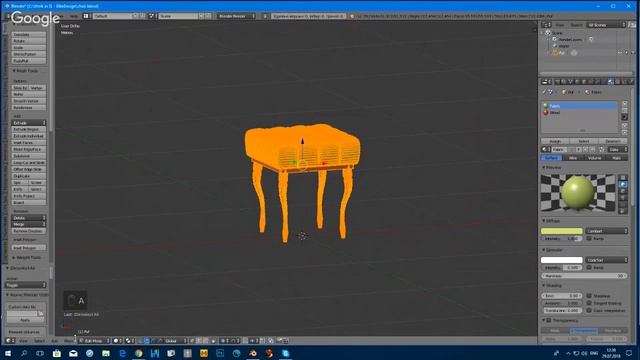Viewport: 640px width, 360px height.
Task: Open the Merge dropdown menu
Action: pyautogui.click(x=29, y=224)
